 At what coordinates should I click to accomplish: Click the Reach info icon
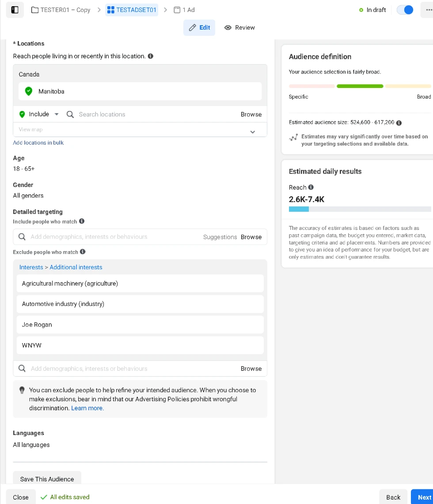tap(311, 187)
